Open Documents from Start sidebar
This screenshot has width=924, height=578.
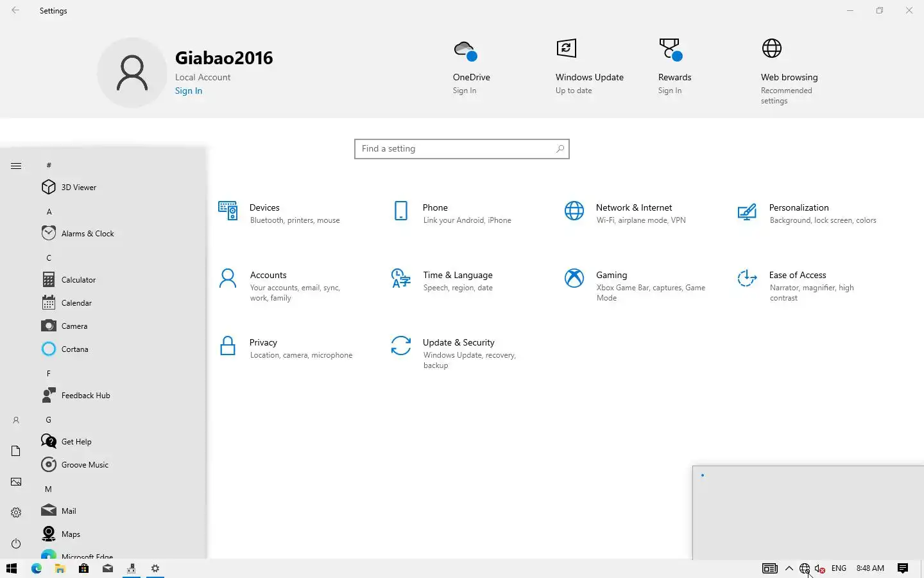[x=16, y=451]
